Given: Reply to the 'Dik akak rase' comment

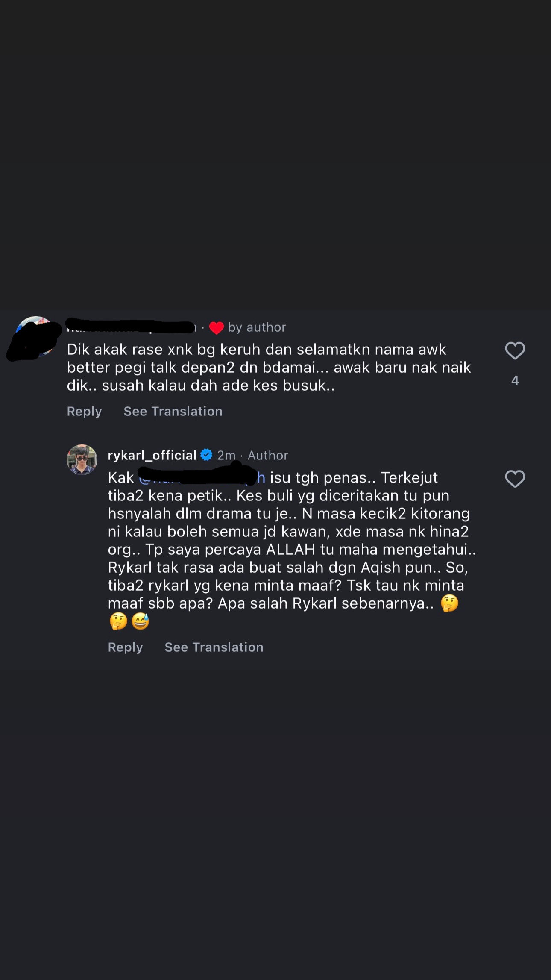Looking at the screenshot, I should point(84,411).
